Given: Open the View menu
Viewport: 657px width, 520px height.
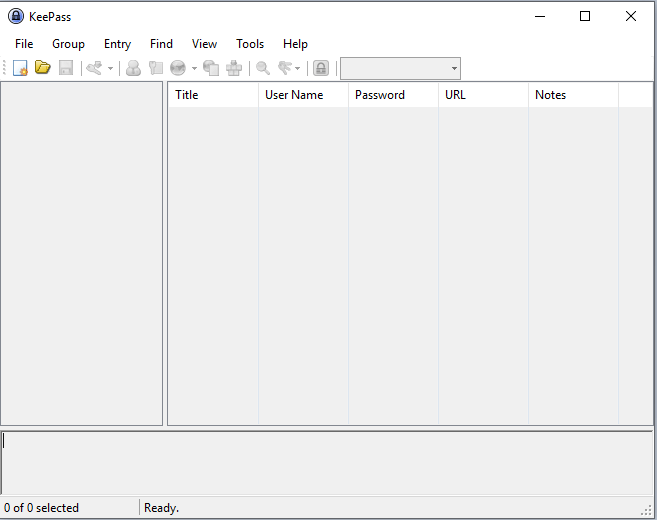Looking at the screenshot, I should click(204, 44).
